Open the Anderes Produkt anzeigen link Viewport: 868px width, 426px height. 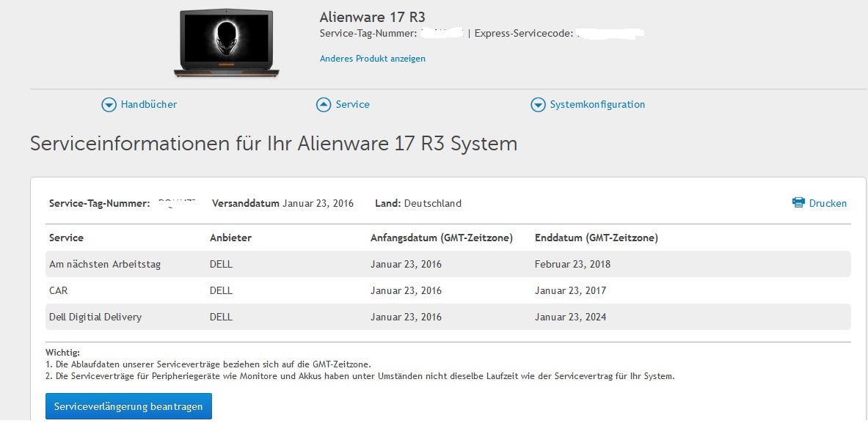pos(372,59)
